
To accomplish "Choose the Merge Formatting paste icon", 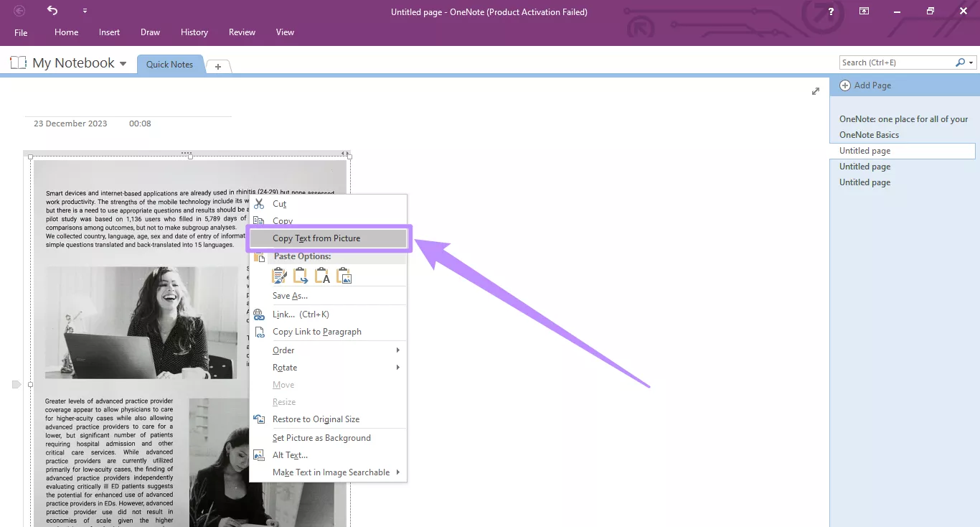I will pyautogui.click(x=301, y=275).
